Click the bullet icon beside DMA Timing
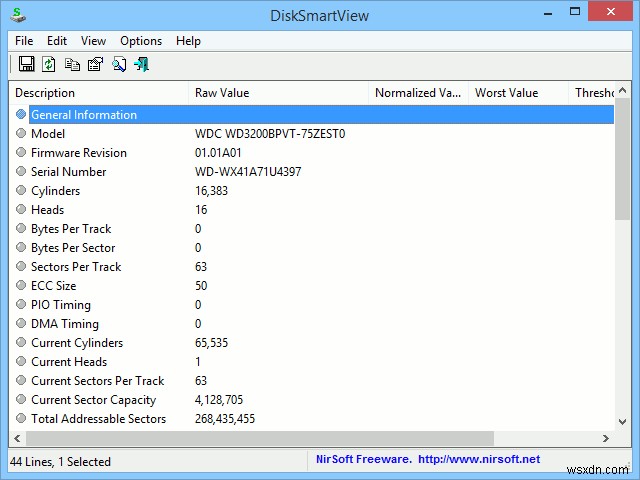This screenshot has height=480, width=640. point(21,323)
